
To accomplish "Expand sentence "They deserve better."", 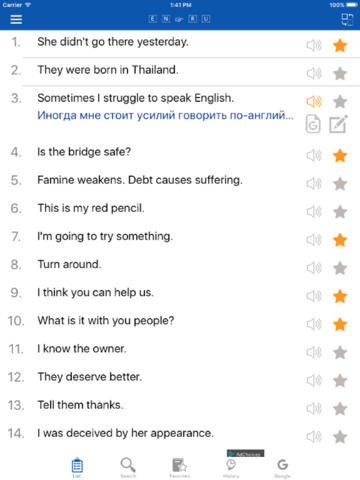I will click(x=89, y=377).
